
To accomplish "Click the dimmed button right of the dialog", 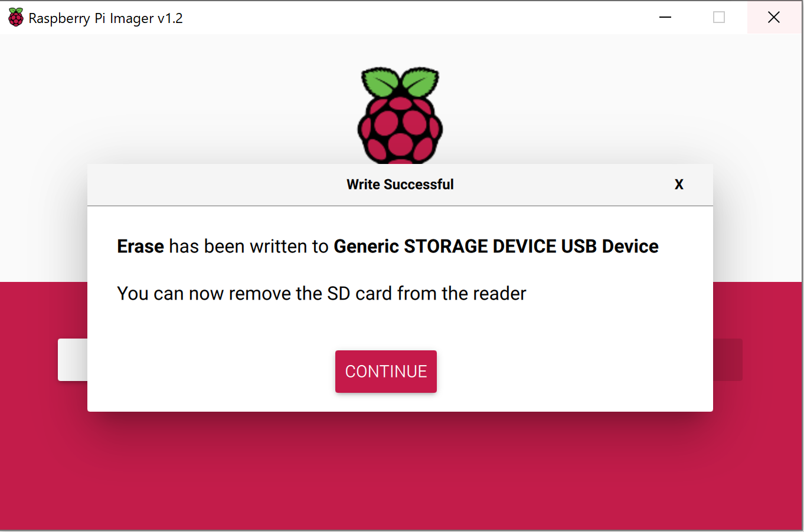I will pyautogui.click(x=727, y=360).
